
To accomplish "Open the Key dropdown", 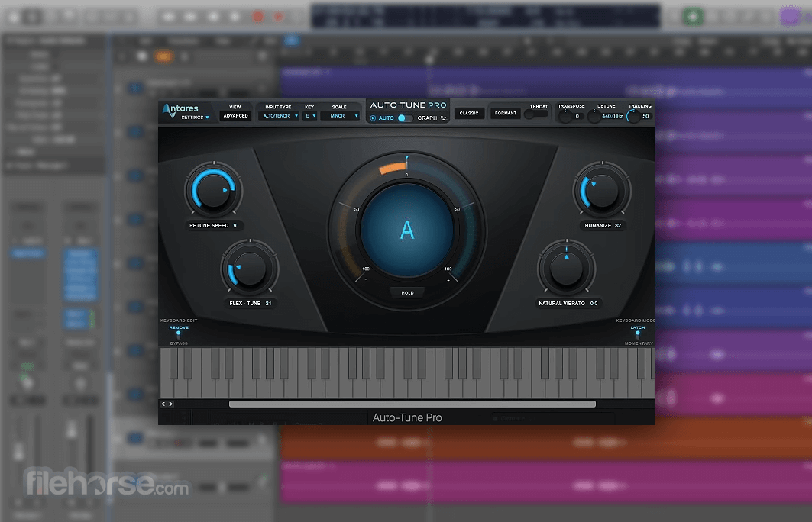I will 310,116.
